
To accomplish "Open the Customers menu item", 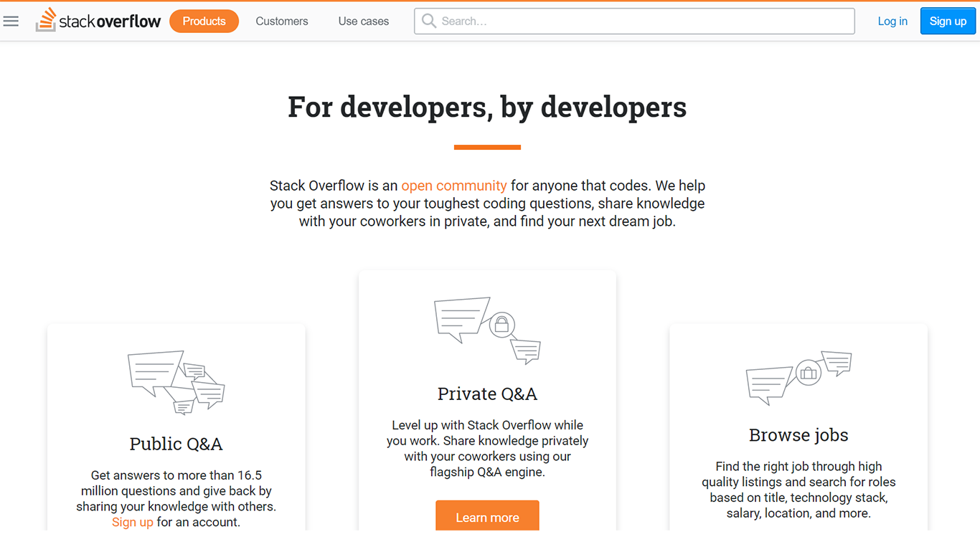I will click(282, 22).
